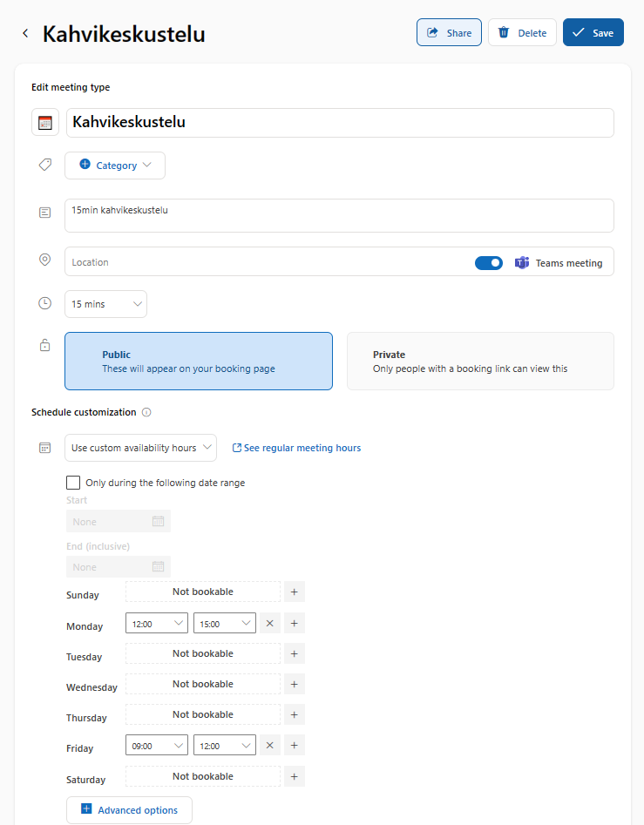The width and height of the screenshot is (644, 825).
Task: Add a time slot for Sunday
Action: pos(295,592)
